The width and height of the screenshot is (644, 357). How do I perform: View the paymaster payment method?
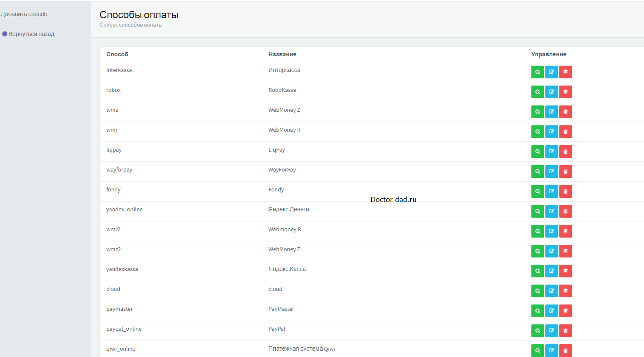click(x=538, y=311)
